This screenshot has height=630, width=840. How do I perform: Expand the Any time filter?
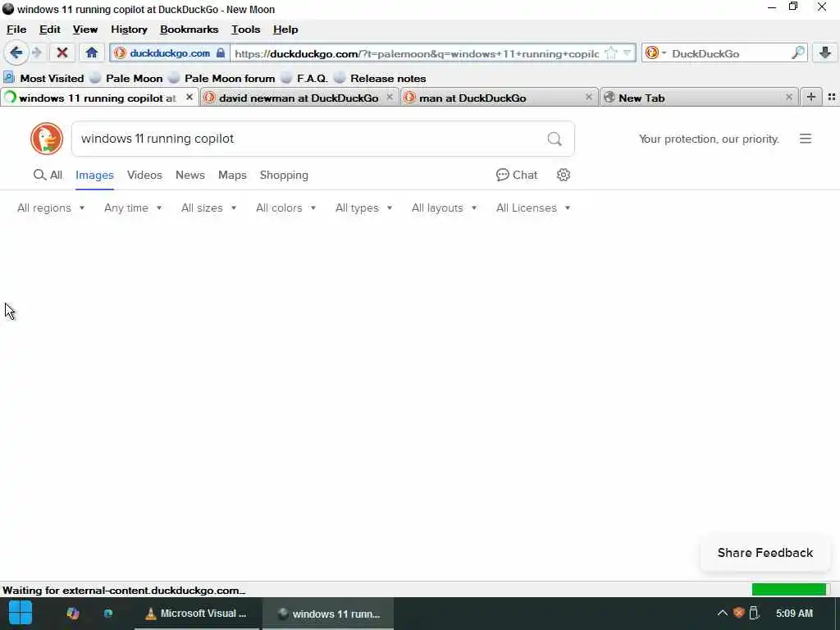pos(134,208)
